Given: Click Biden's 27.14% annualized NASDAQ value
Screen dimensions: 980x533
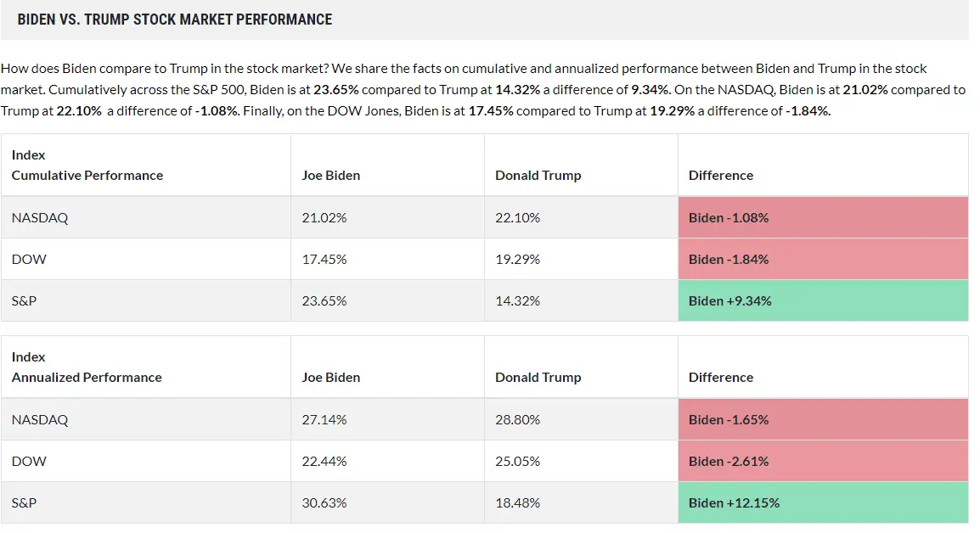Looking at the screenshot, I should click(324, 419).
